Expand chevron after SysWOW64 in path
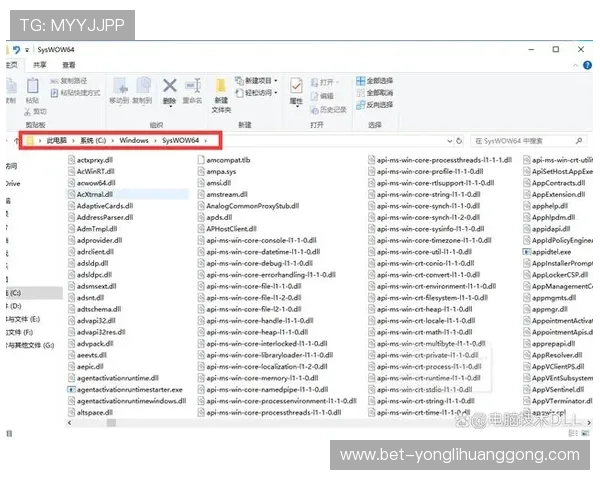This screenshot has width=600, height=480. [x=205, y=140]
